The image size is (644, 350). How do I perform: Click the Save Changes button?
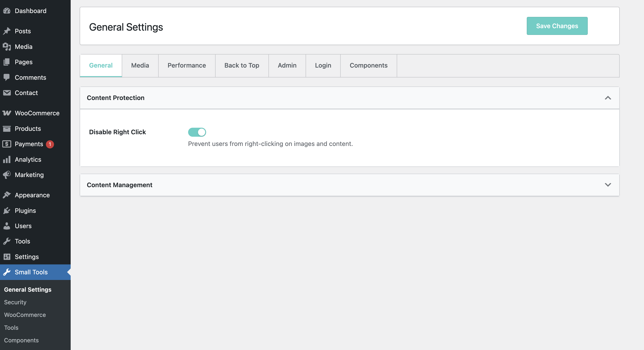coord(557,26)
